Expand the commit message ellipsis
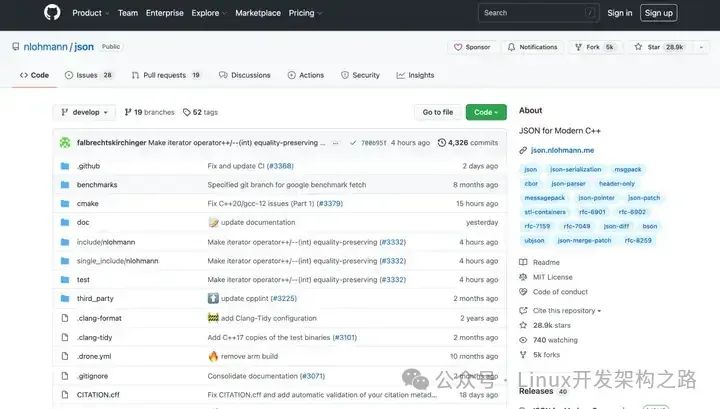The width and height of the screenshot is (720, 409). click(335, 143)
